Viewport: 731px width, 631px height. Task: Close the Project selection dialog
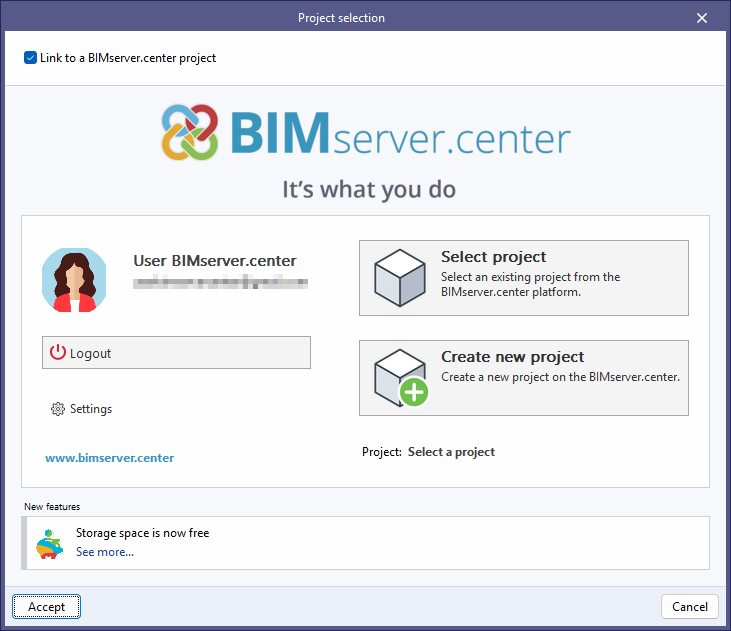[x=702, y=18]
